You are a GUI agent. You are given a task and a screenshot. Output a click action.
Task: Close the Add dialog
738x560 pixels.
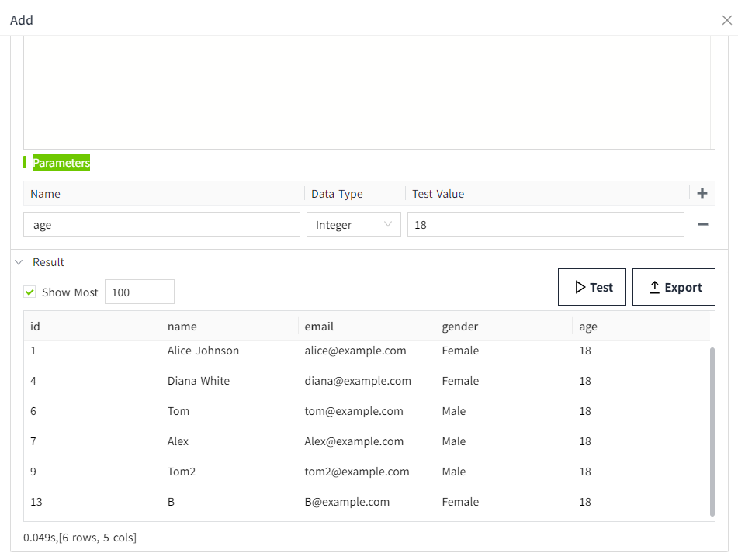point(726,20)
